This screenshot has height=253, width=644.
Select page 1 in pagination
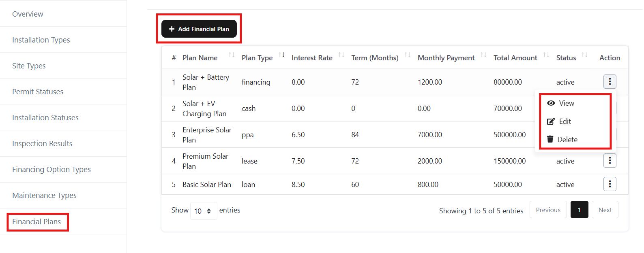click(579, 210)
